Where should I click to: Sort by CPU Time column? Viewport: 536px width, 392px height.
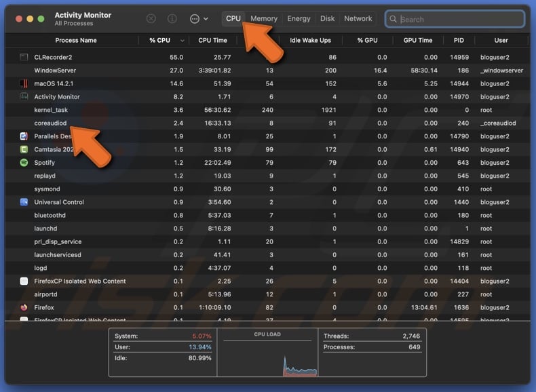212,40
